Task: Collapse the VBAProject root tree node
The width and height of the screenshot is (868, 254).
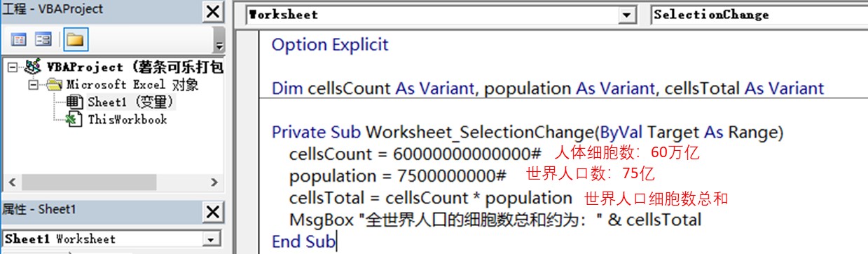Action: click(13, 67)
